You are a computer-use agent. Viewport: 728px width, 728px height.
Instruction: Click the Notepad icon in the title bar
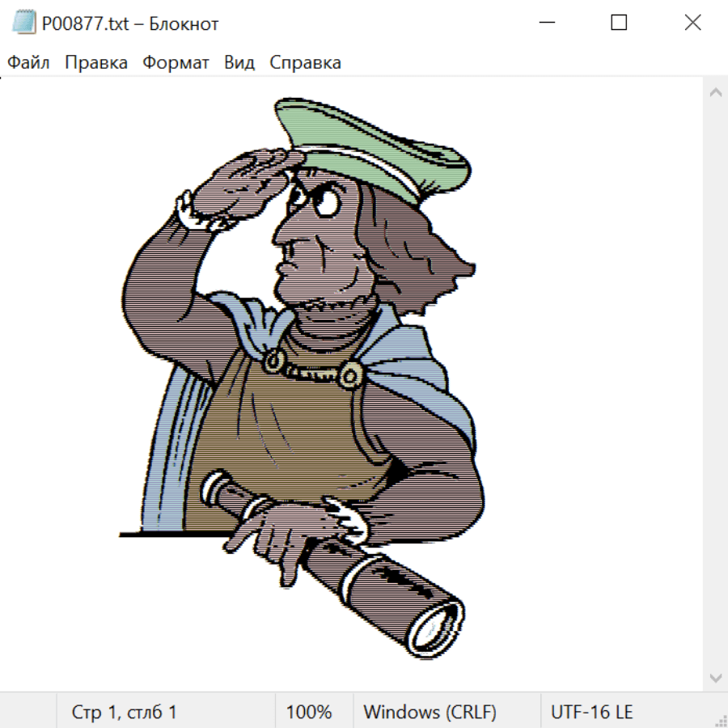point(23,23)
